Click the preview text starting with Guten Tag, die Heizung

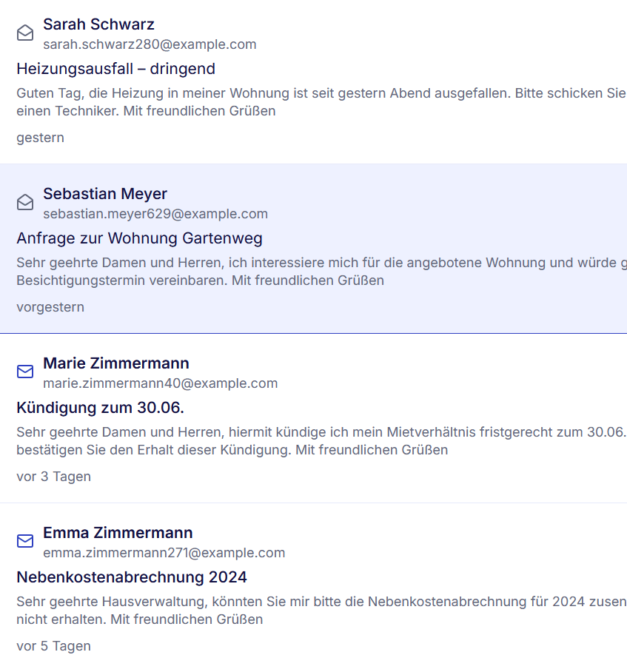click(321, 102)
